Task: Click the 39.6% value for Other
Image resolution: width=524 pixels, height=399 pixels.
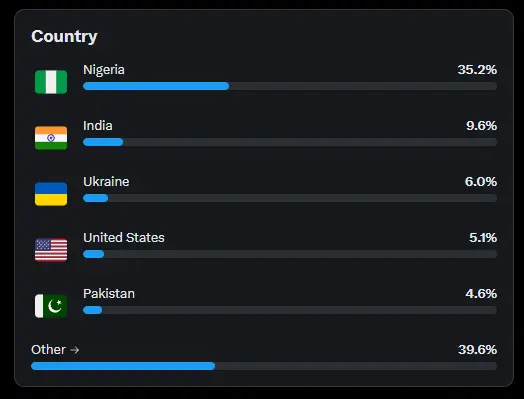Action: [477, 350]
